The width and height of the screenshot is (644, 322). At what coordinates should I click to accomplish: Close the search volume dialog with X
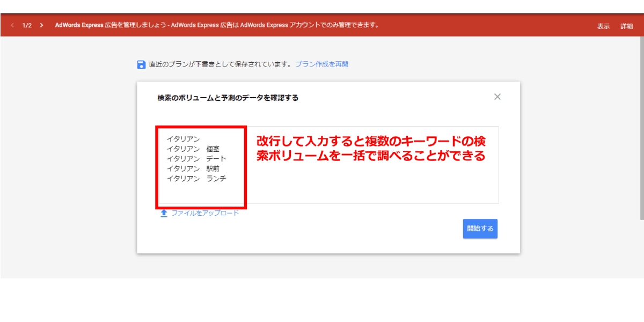497,97
